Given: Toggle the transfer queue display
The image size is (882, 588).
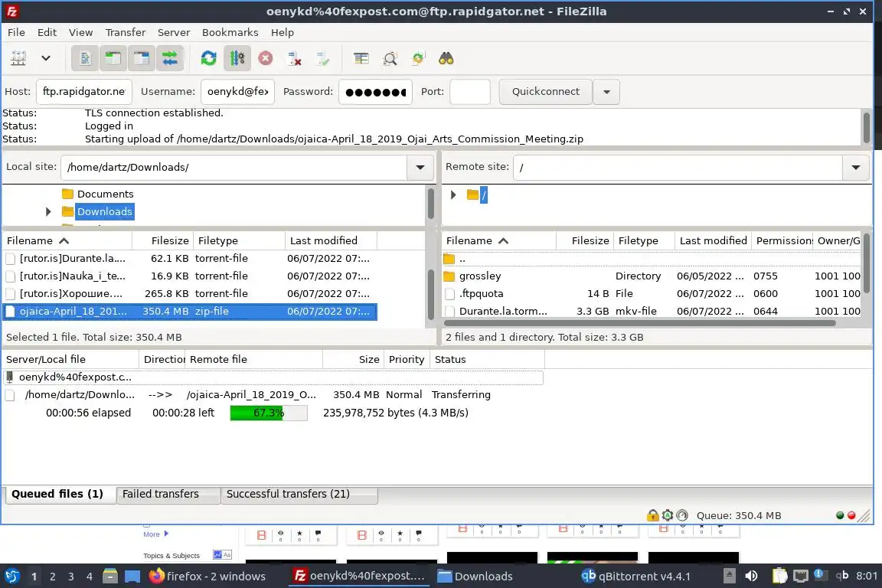Looking at the screenshot, I should 170,58.
